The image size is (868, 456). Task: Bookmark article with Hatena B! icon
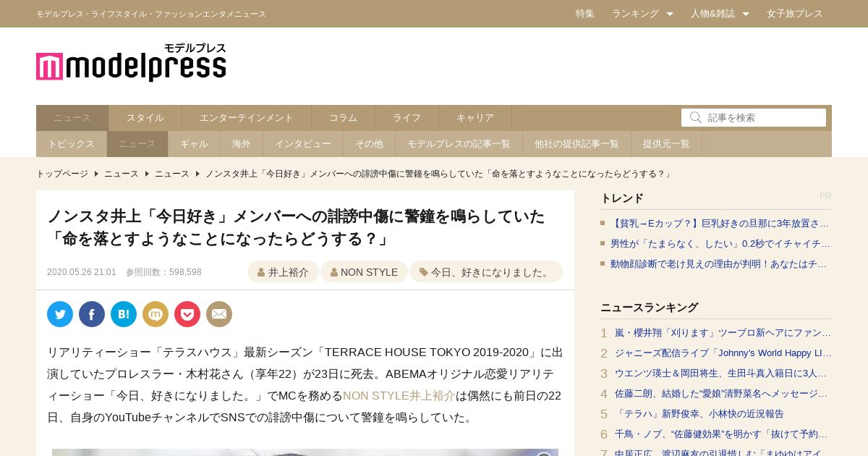124,314
